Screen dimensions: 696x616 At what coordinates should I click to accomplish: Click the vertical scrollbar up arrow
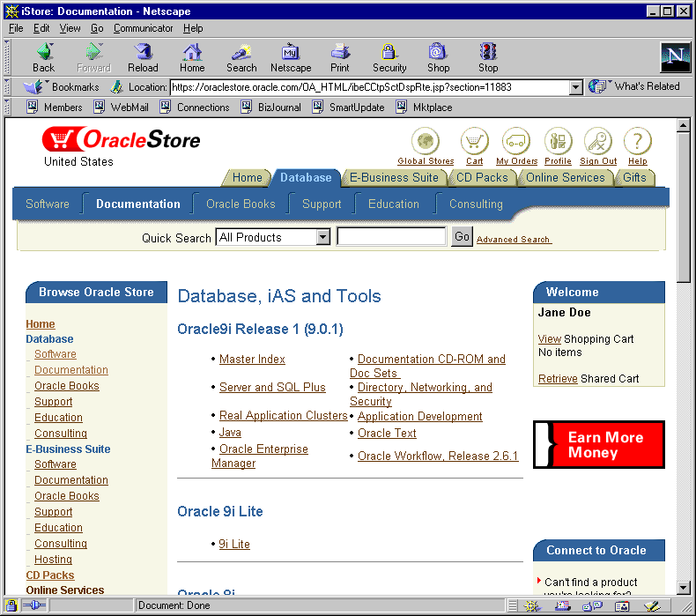pos(684,126)
